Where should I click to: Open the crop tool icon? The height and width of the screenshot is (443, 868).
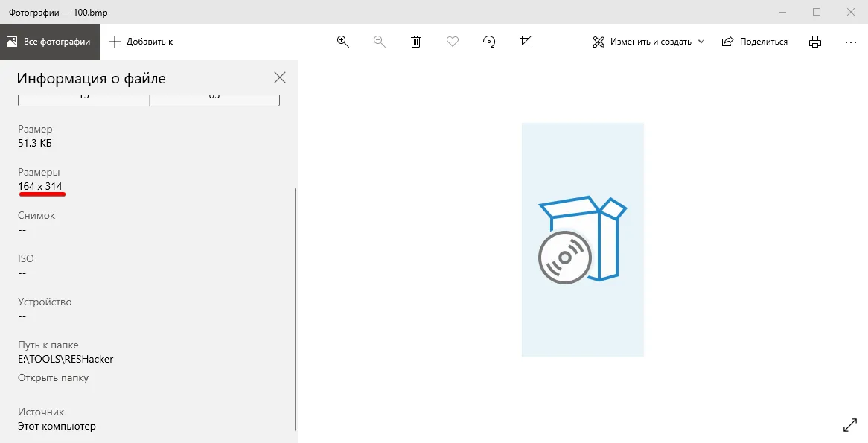(x=526, y=42)
